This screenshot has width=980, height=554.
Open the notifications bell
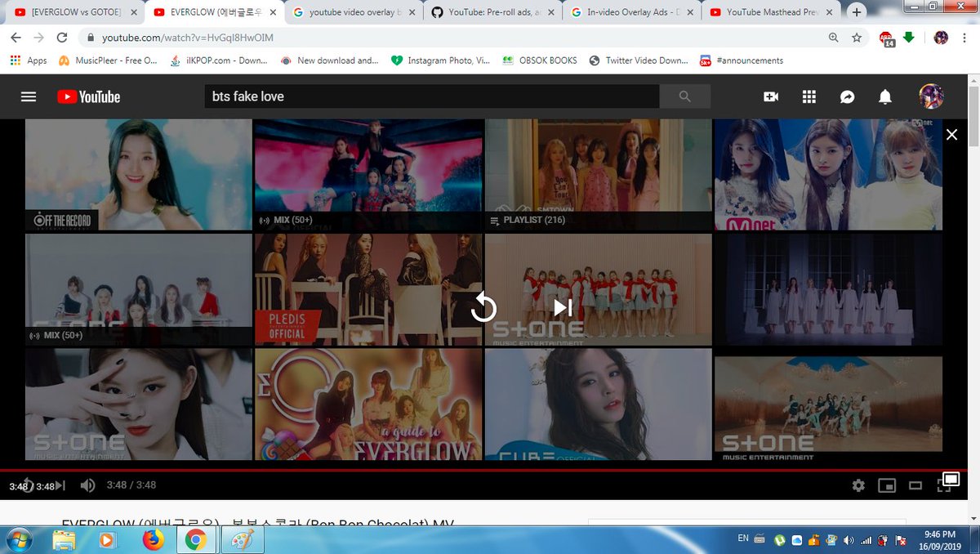885,96
